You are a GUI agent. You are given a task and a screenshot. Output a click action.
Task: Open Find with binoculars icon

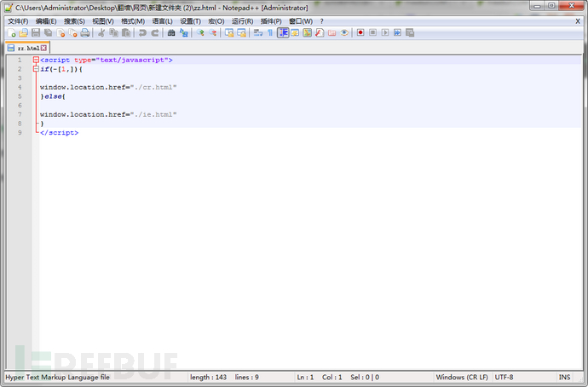[x=171, y=33]
